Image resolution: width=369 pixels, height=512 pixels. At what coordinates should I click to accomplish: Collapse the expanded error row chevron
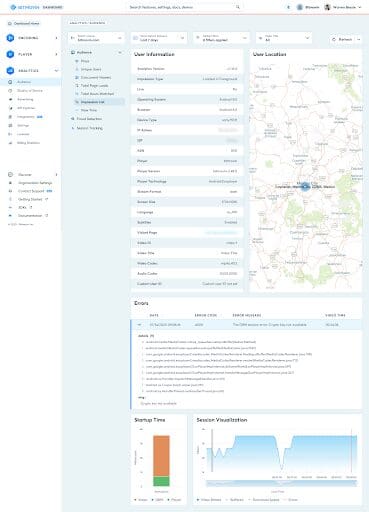click(139, 325)
